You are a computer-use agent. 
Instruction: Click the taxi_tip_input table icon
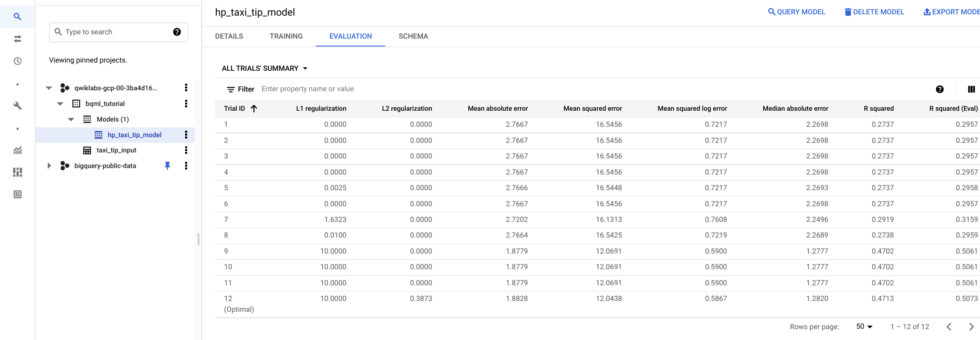(87, 150)
